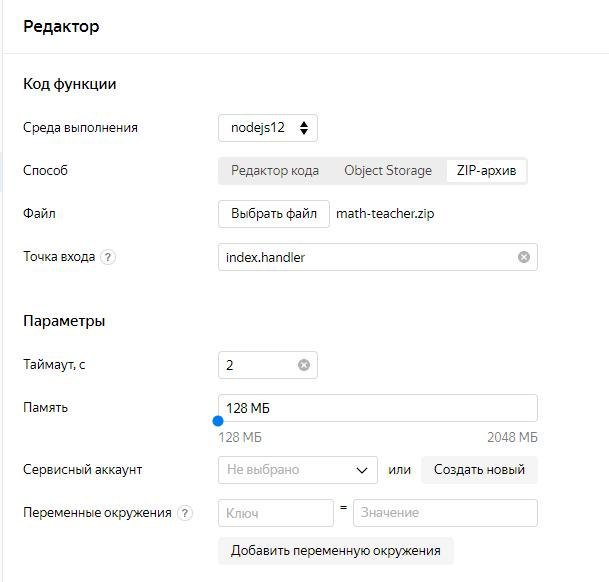Click the Выбрать файл button
609x582 pixels.
(274, 214)
